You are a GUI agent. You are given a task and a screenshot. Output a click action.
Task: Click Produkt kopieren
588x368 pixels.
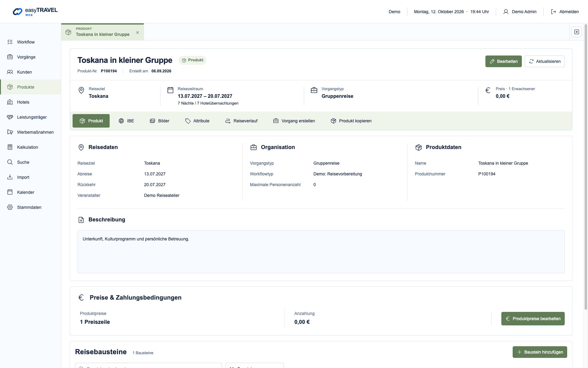coord(351,121)
